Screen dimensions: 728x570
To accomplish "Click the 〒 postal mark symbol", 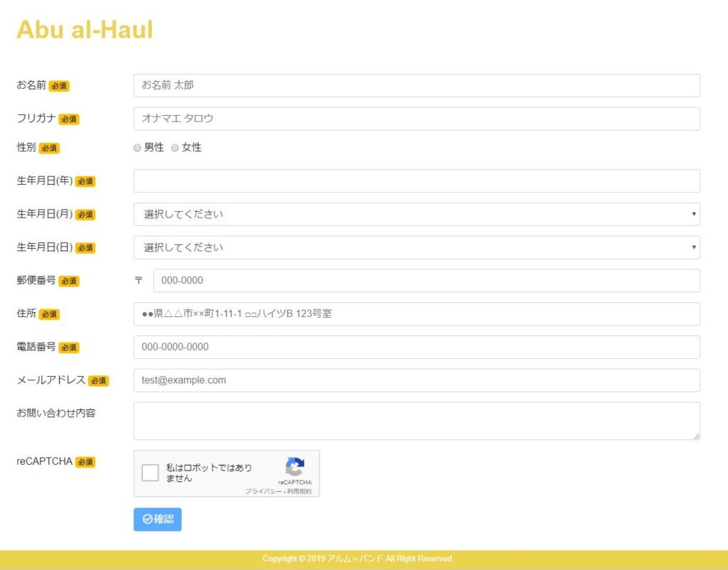I will [x=139, y=280].
